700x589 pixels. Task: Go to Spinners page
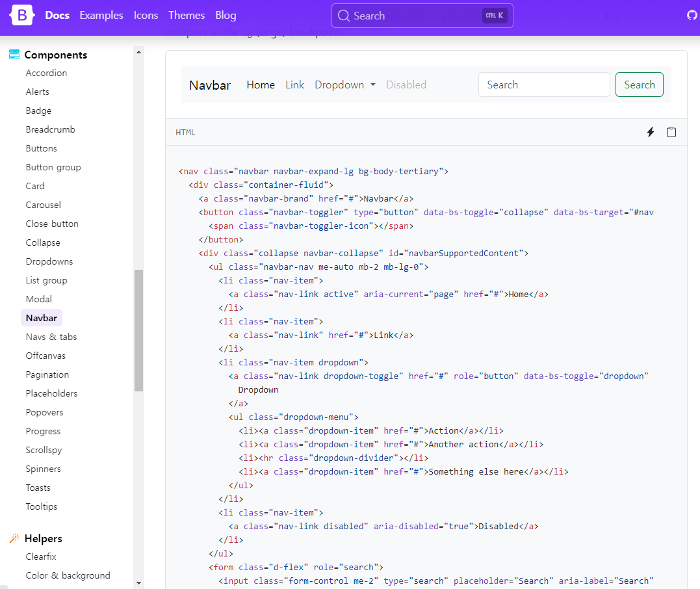pos(44,469)
